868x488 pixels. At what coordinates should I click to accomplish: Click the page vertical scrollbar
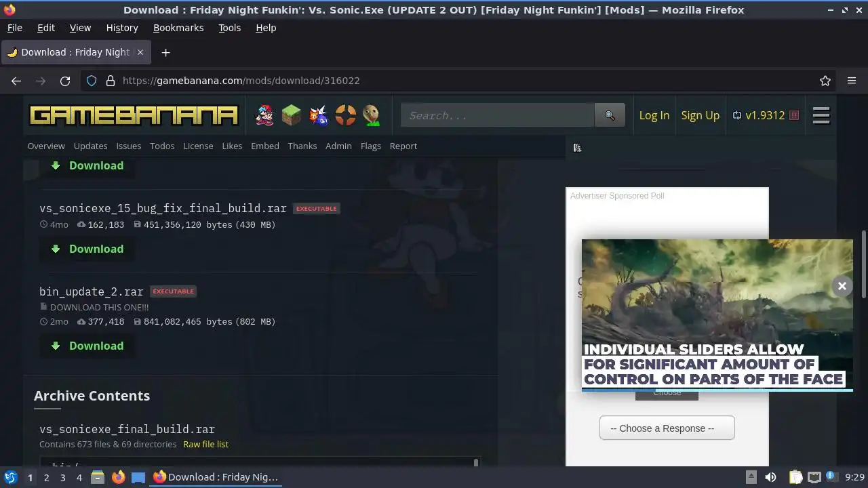(x=863, y=264)
